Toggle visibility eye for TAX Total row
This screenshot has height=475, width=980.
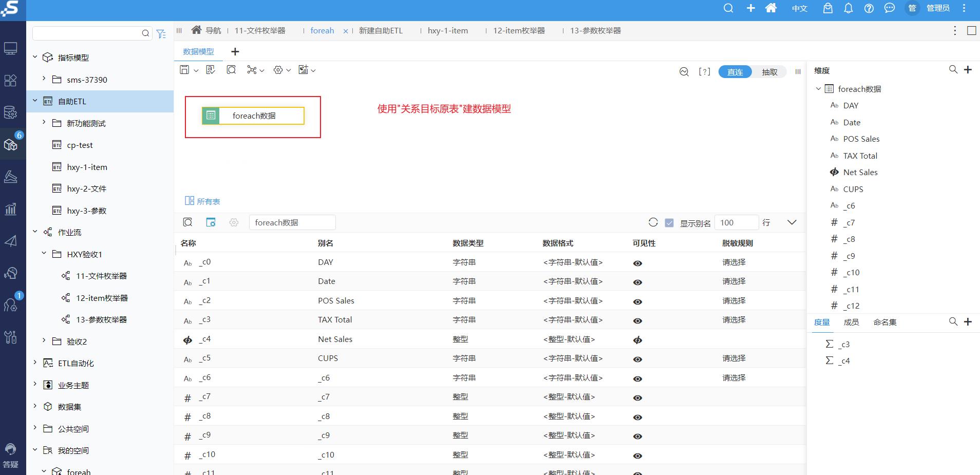point(638,321)
